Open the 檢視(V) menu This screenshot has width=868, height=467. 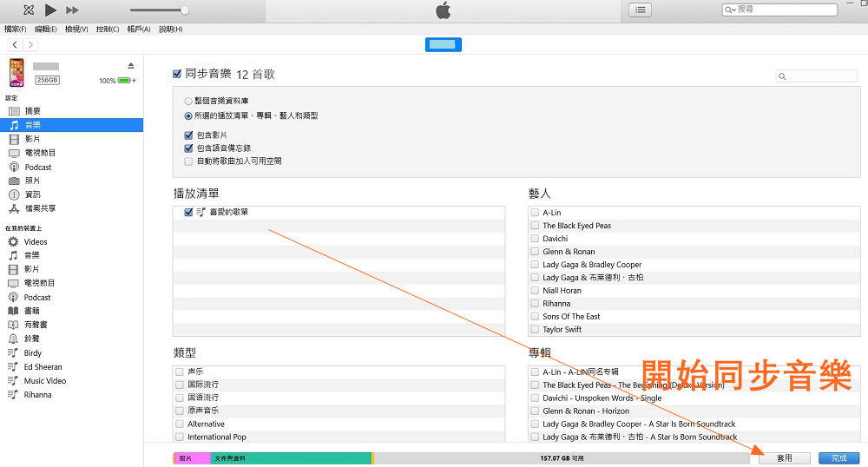tap(76, 29)
